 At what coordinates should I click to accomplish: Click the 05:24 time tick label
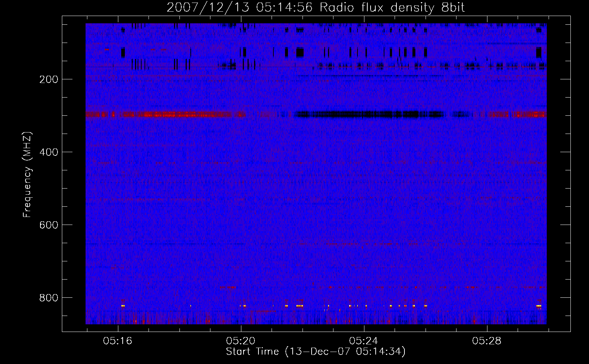coord(364,341)
